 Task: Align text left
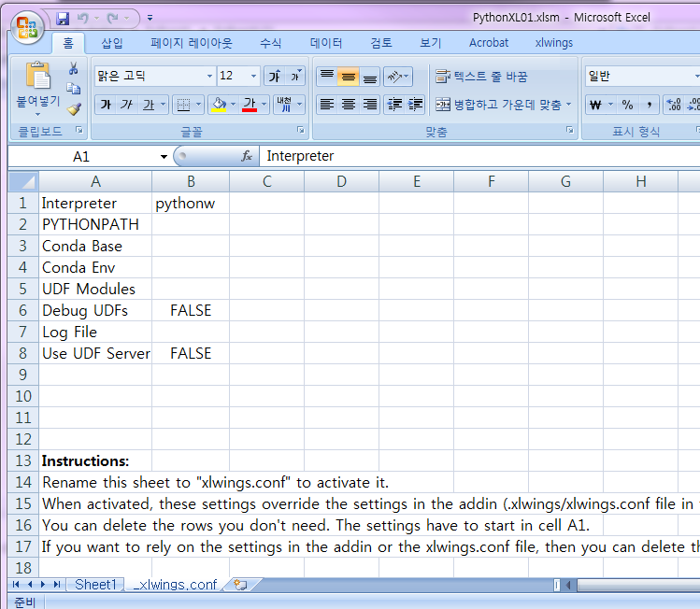point(327,105)
